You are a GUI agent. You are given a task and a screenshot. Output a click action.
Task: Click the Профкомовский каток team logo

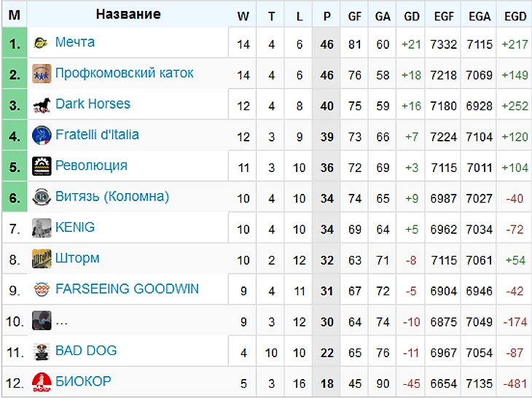(x=42, y=74)
